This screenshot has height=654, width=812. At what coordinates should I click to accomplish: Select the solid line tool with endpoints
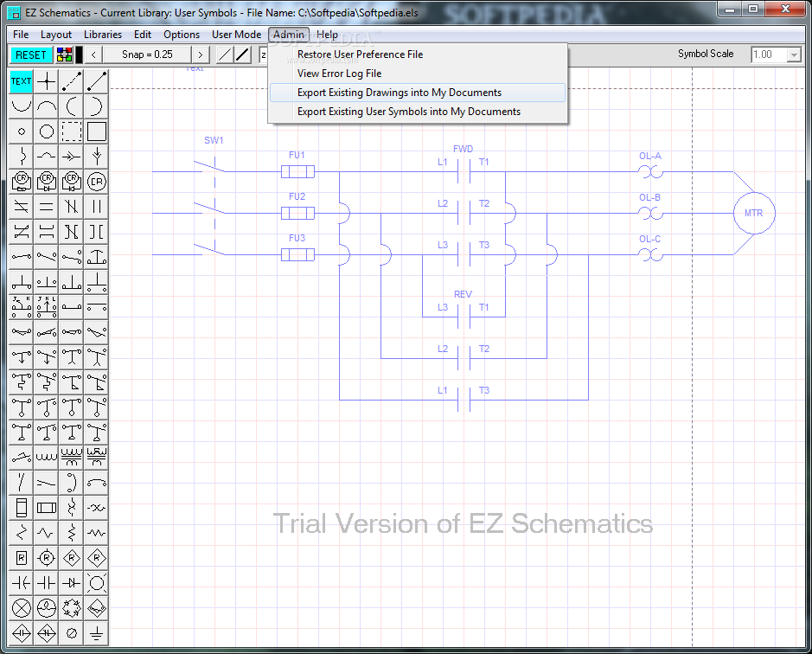pos(96,81)
